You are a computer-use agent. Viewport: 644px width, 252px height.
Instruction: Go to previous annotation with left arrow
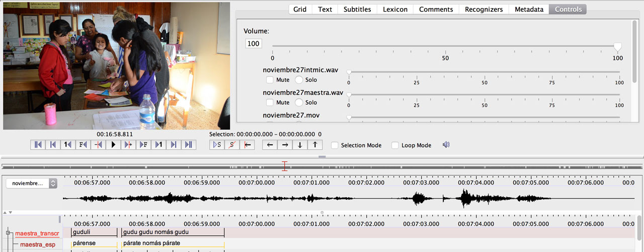pyautogui.click(x=270, y=145)
